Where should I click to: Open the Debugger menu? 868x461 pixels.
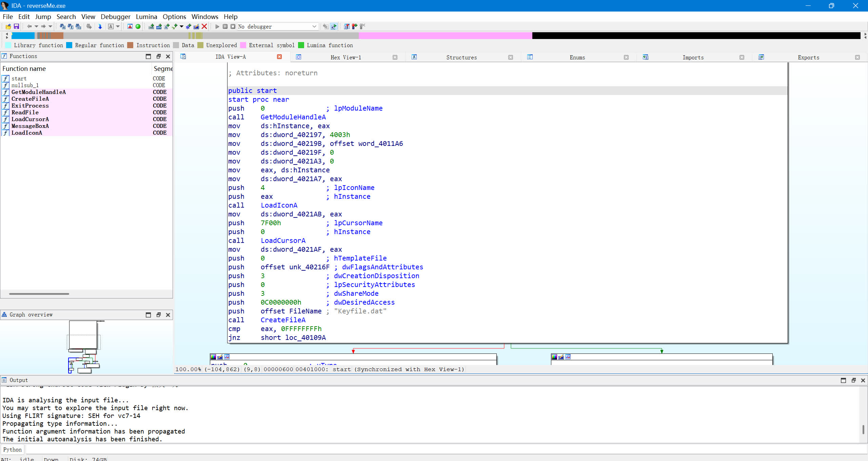pos(115,17)
